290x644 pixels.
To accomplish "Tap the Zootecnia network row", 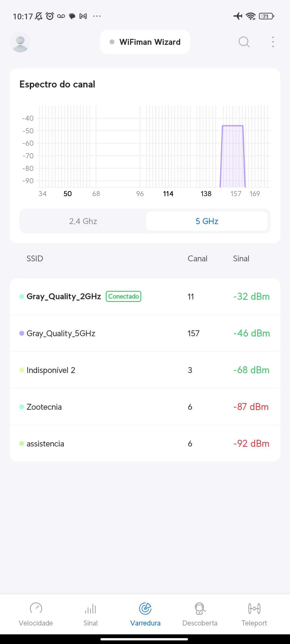I will point(145,407).
